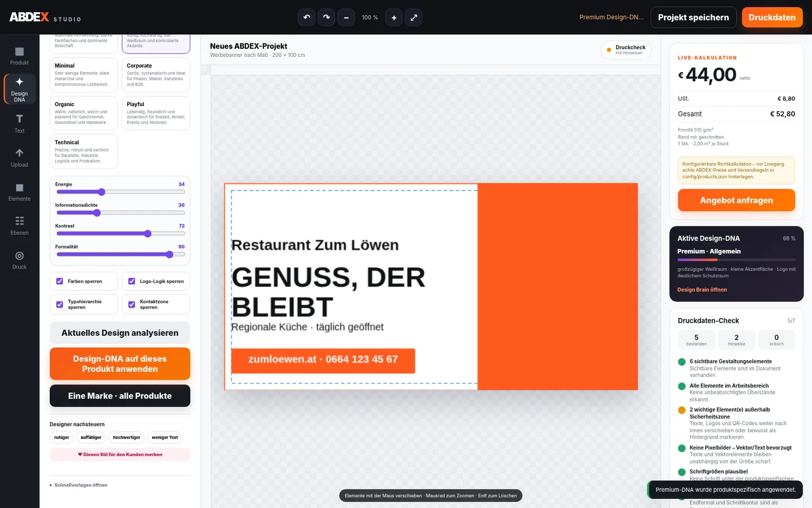Choose the Playful style card
This screenshot has height=508, width=812.
click(x=156, y=113)
